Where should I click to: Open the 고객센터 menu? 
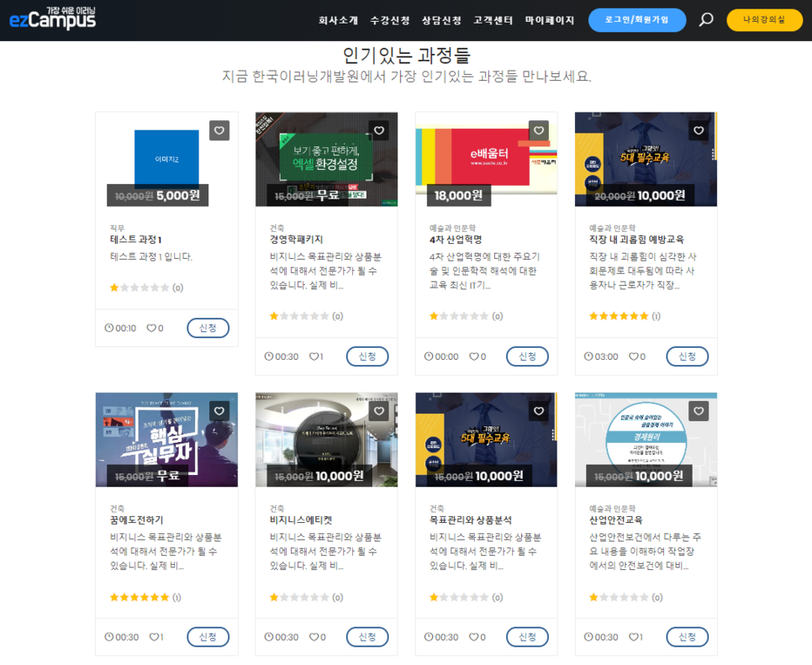493,20
